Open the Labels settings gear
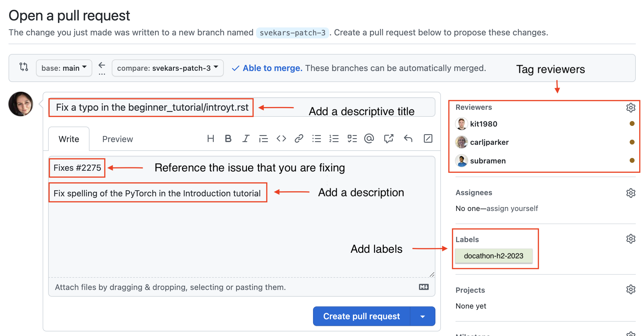The height and width of the screenshot is (336, 644). 631,239
